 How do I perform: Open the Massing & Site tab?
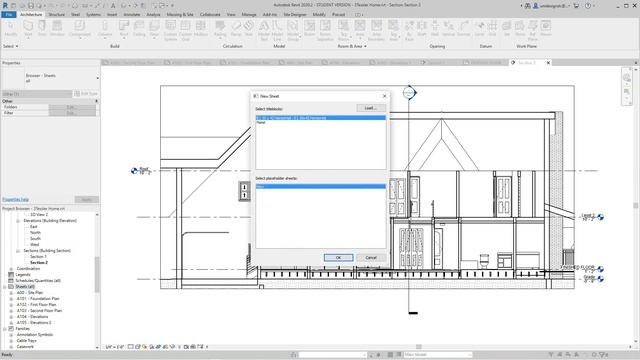pos(180,14)
